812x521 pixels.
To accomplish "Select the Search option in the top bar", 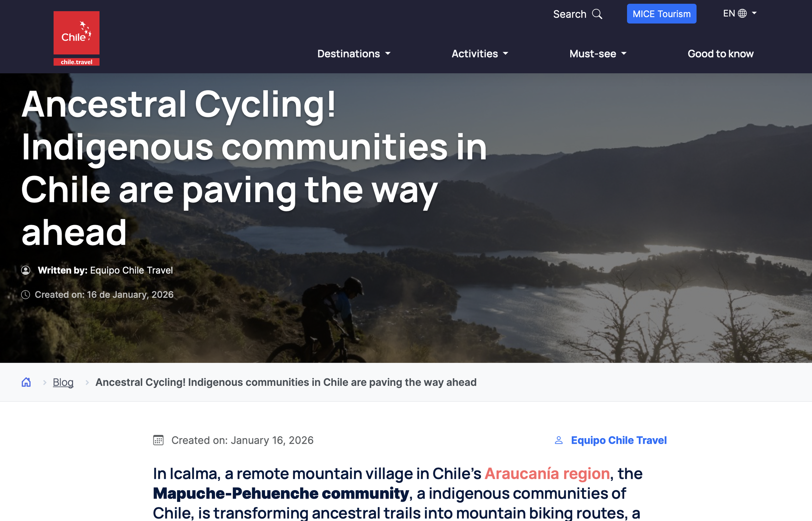I will pyautogui.click(x=577, y=14).
